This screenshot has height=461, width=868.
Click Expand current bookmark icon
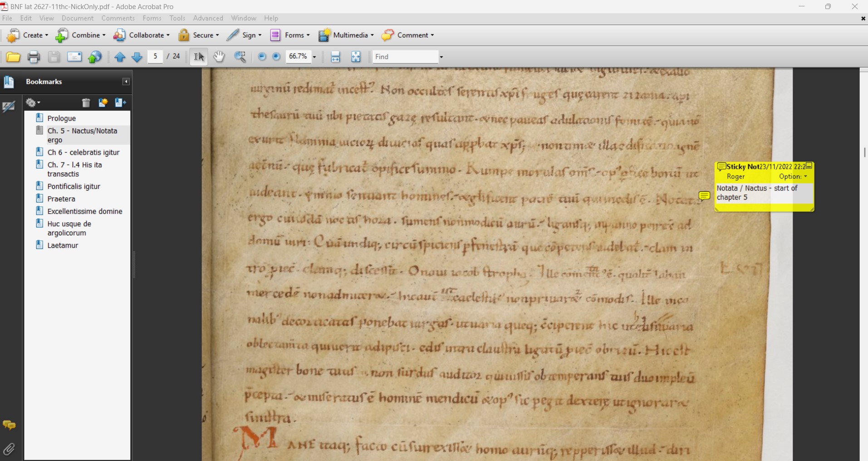pos(120,103)
